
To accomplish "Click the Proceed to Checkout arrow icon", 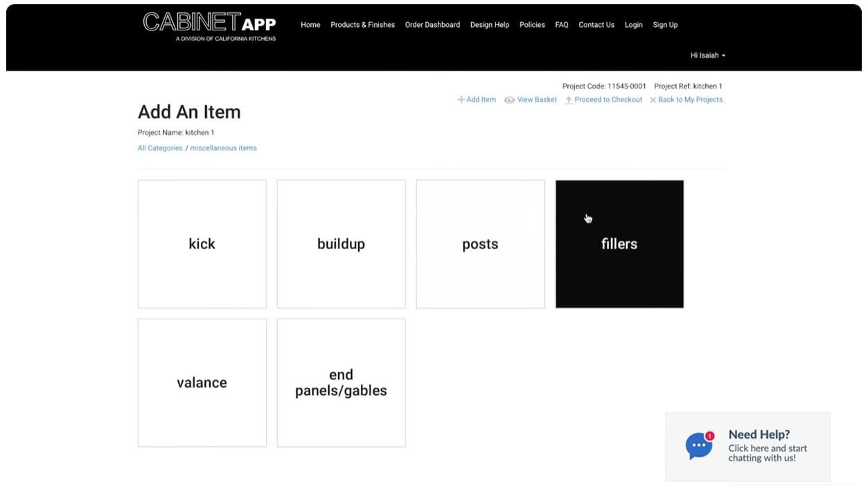I will [569, 100].
